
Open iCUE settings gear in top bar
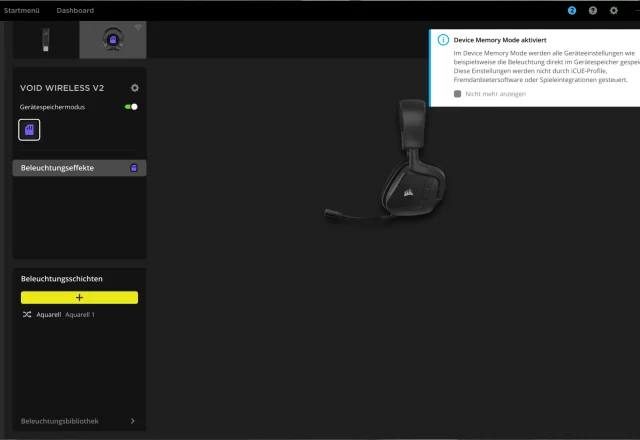tap(614, 10)
